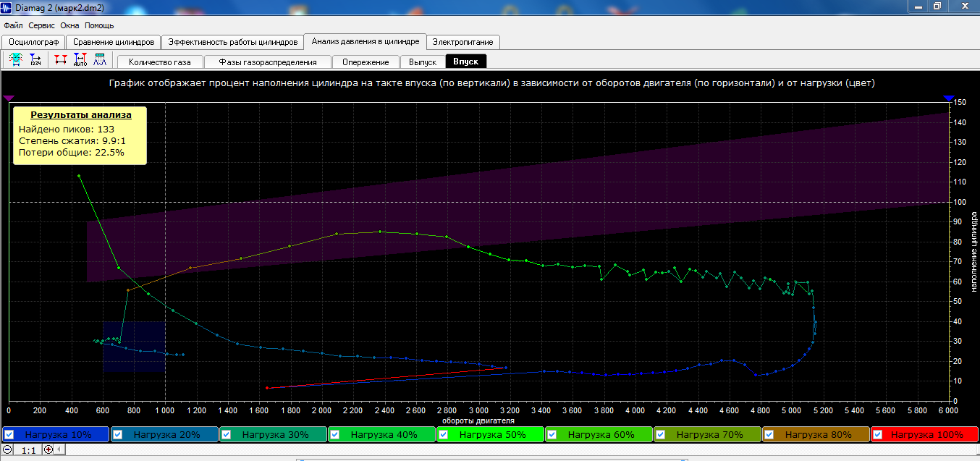Click the blue marker '1234' toolbar icon
Image resolution: width=980 pixels, height=461 pixels.
pyautogui.click(x=35, y=61)
